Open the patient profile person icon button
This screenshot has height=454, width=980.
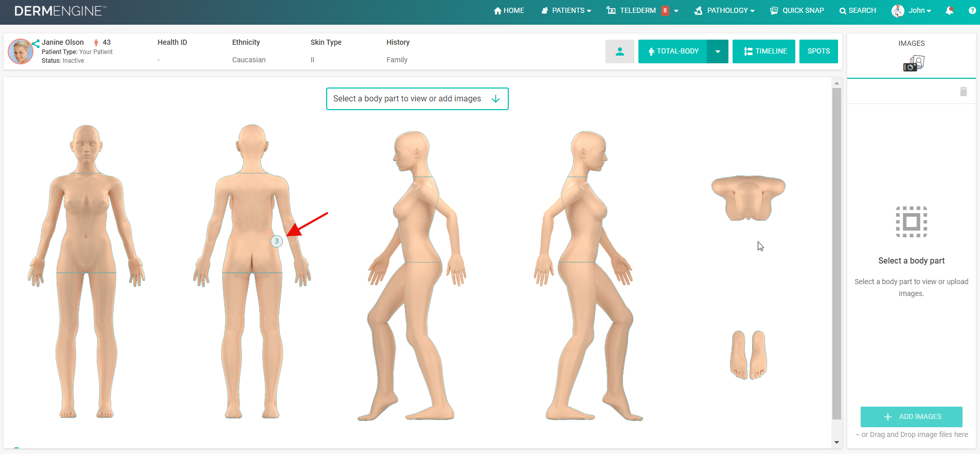pyautogui.click(x=620, y=51)
